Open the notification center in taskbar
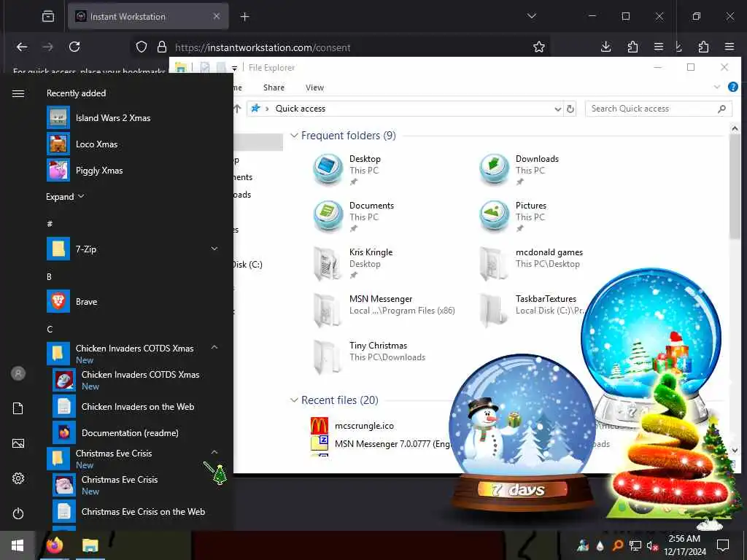Screen dimensions: 747x560 click(723, 545)
